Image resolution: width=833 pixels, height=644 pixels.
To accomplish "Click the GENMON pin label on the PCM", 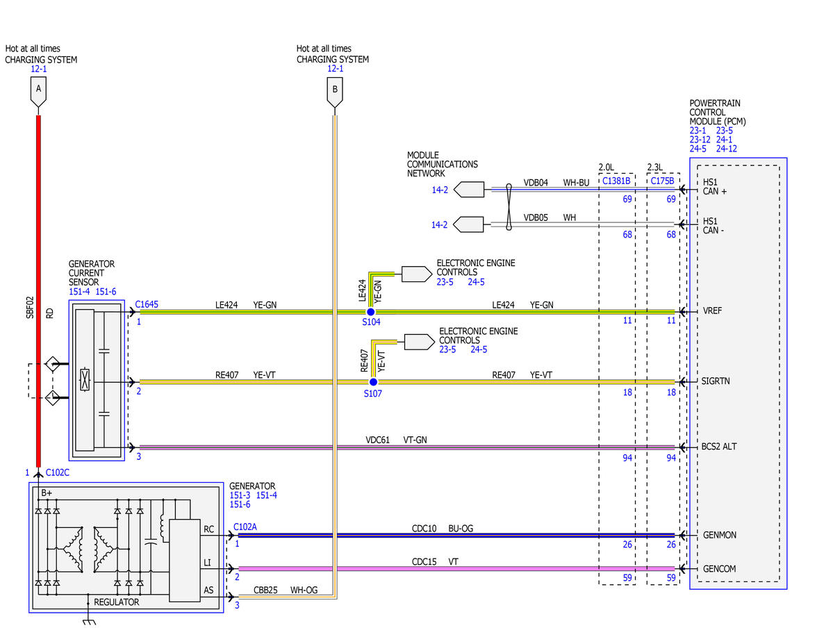I will [719, 535].
